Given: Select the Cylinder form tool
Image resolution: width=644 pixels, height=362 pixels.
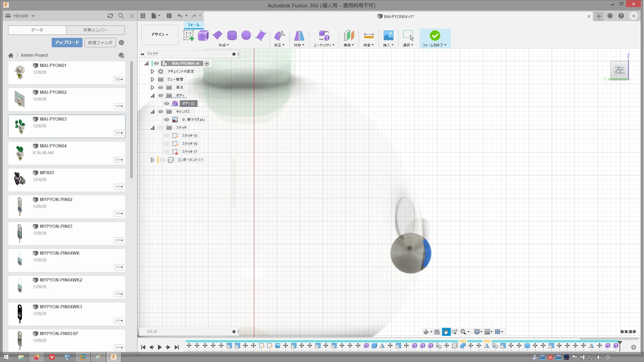Looking at the screenshot, I should click(x=232, y=36).
